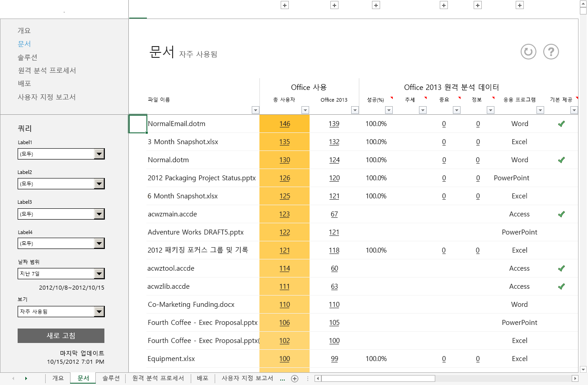Open the 보기 dropdown showing 자주 사용됨

point(99,312)
